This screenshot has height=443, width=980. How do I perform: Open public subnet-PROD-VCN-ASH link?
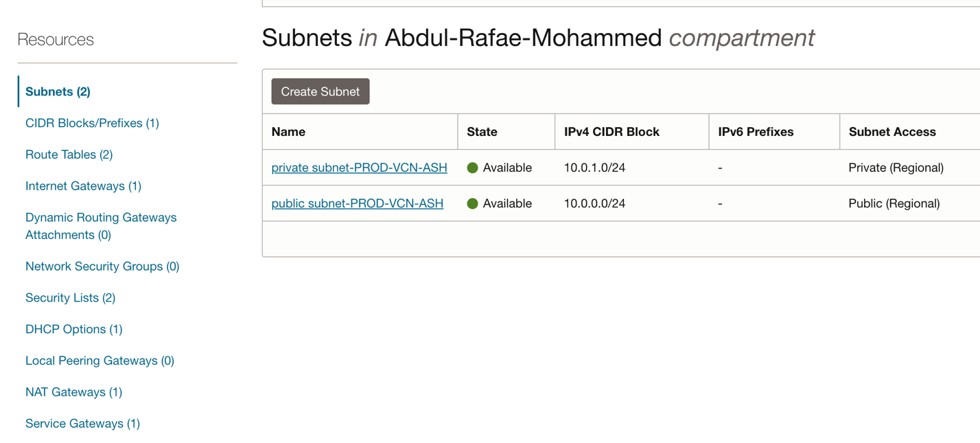[x=357, y=203]
